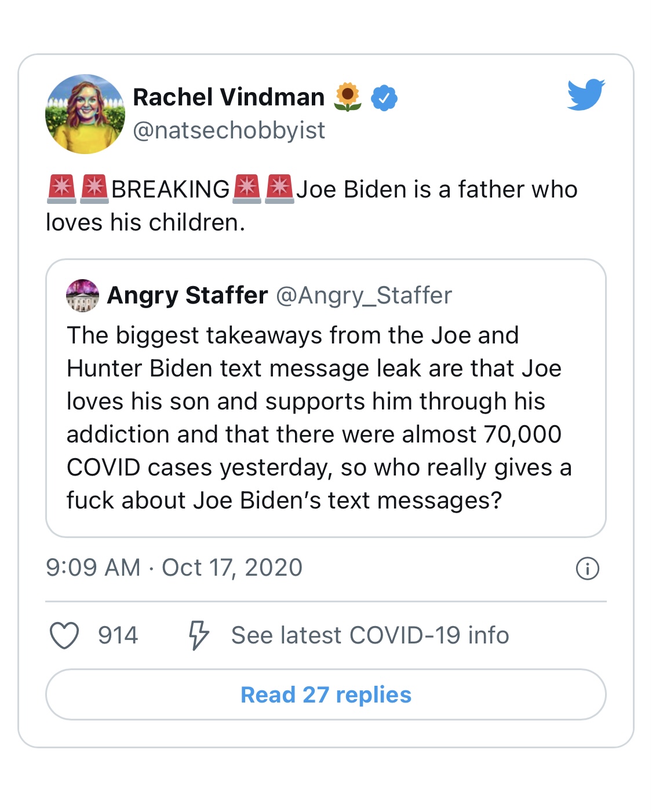This screenshot has height=812, width=652.
Task: Open the Read 27 replies button
Action: pos(326,694)
